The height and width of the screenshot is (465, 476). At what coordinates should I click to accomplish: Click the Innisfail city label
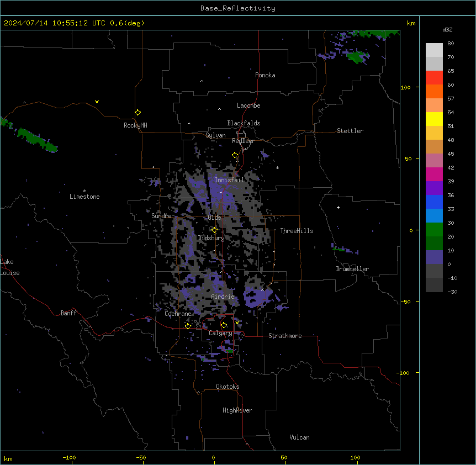tap(229, 180)
